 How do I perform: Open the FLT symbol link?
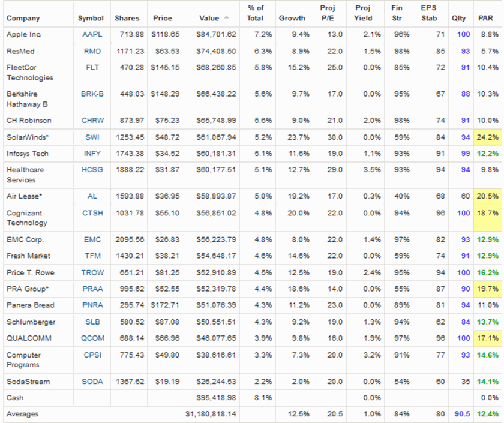coord(92,67)
